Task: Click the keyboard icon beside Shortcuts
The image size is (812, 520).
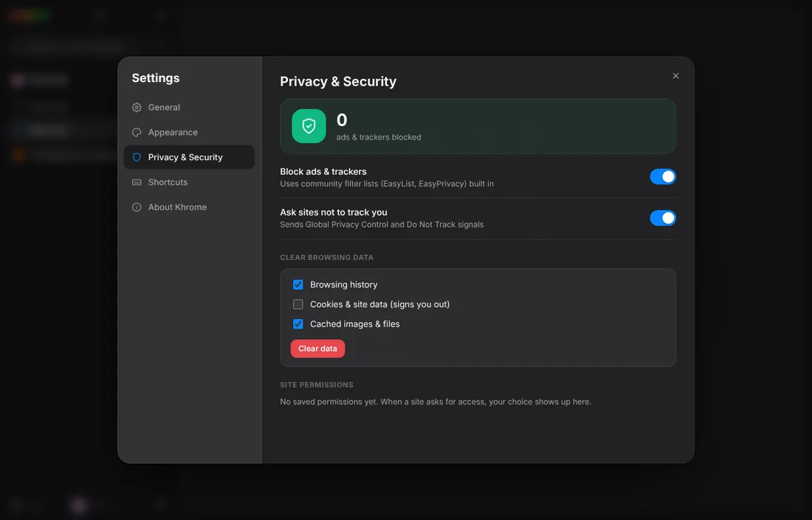Action: tap(137, 182)
